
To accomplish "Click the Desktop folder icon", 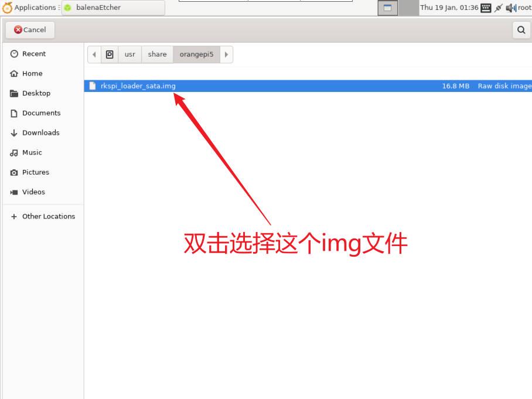I will tap(14, 93).
